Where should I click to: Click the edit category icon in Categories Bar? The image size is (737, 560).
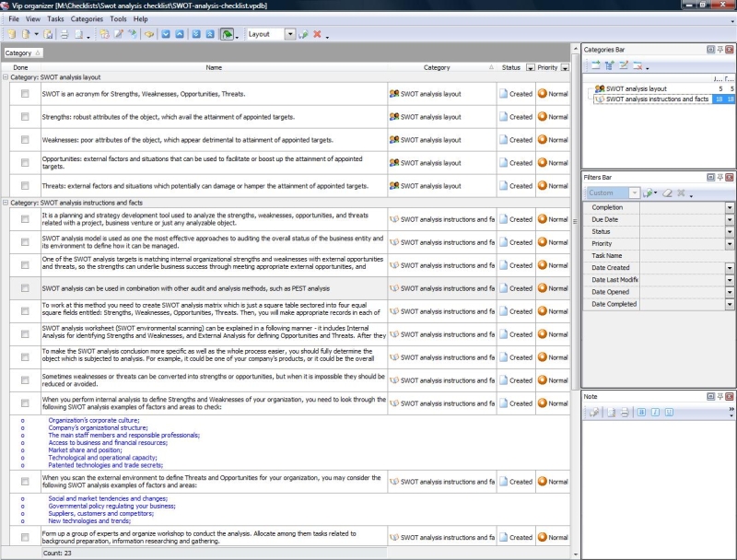pos(625,64)
